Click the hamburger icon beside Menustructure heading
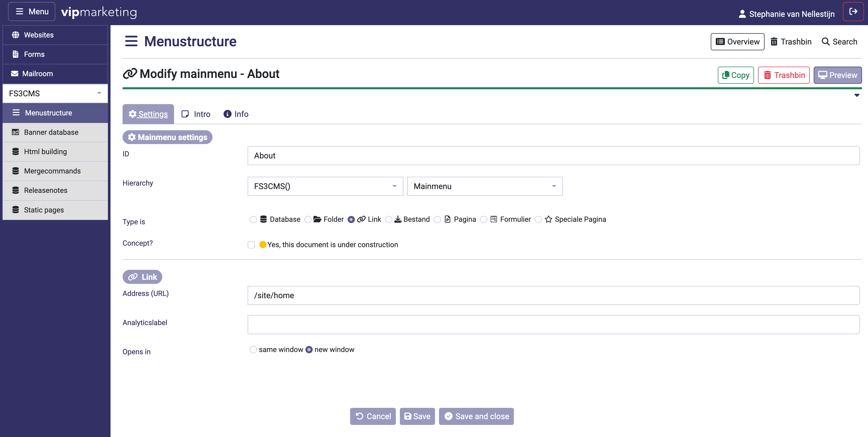868x437 pixels. point(131,41)
